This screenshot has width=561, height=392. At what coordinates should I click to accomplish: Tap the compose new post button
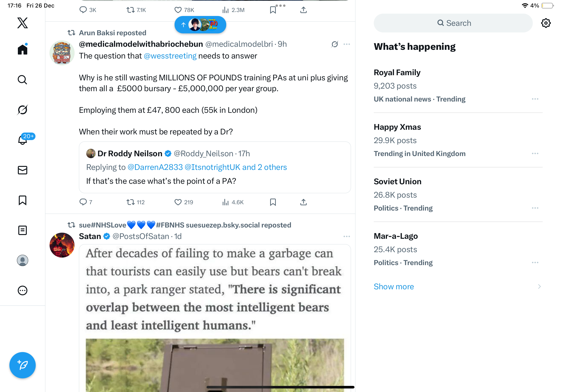pos(23,365)
